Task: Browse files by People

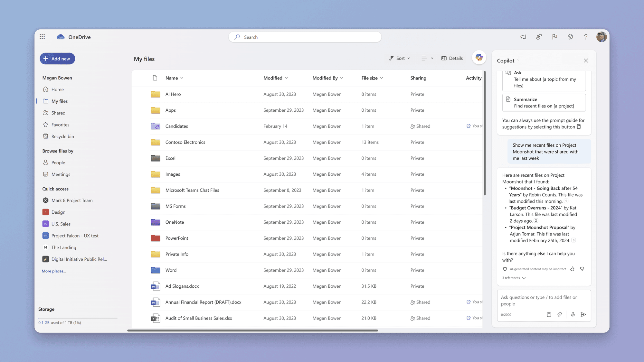Action: (x=58, y=162)
